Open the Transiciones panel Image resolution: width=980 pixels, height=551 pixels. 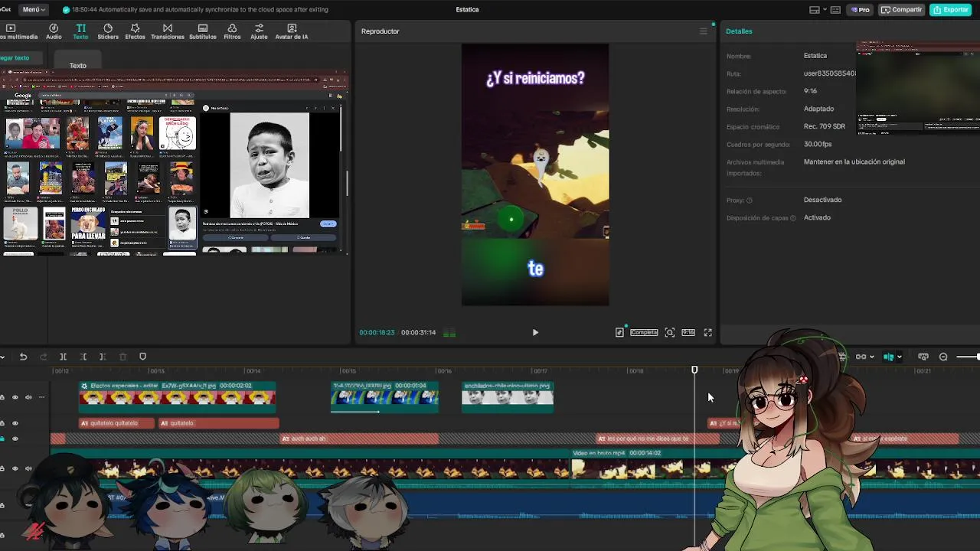[168, 31]
